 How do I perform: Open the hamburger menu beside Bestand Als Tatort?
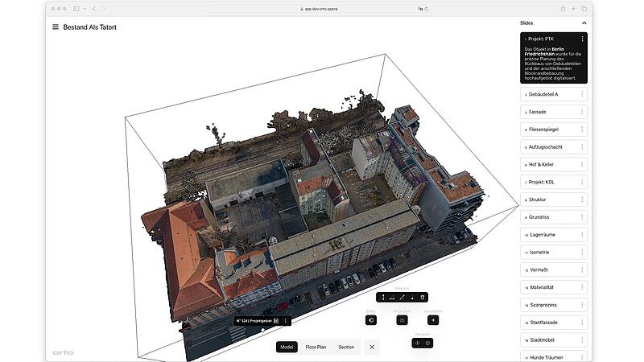click(56, 27)
